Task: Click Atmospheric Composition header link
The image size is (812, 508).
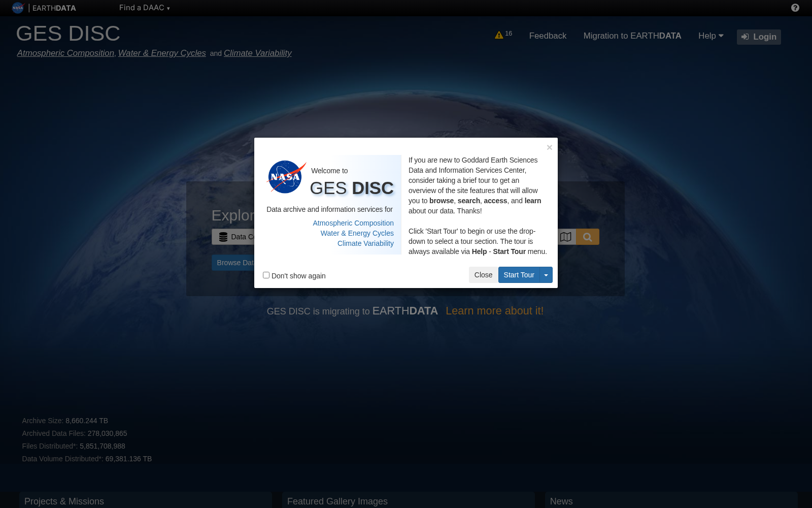Action: [x=65, y=53]
